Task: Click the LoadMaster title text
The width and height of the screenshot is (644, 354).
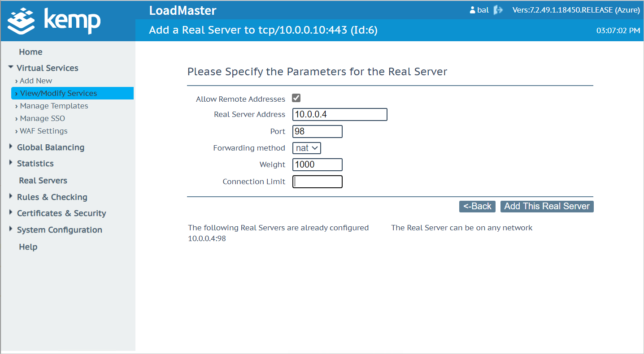Action: pos(183,10)
